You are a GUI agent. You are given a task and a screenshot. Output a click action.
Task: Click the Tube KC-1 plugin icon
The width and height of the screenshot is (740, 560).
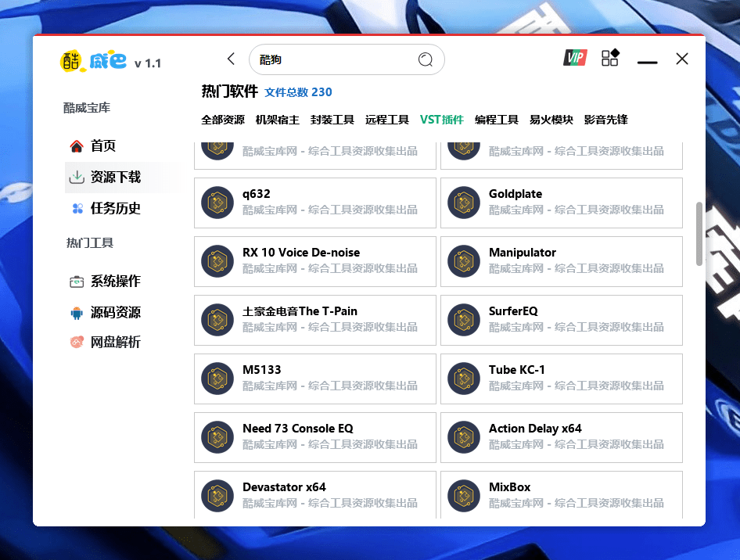464,379
